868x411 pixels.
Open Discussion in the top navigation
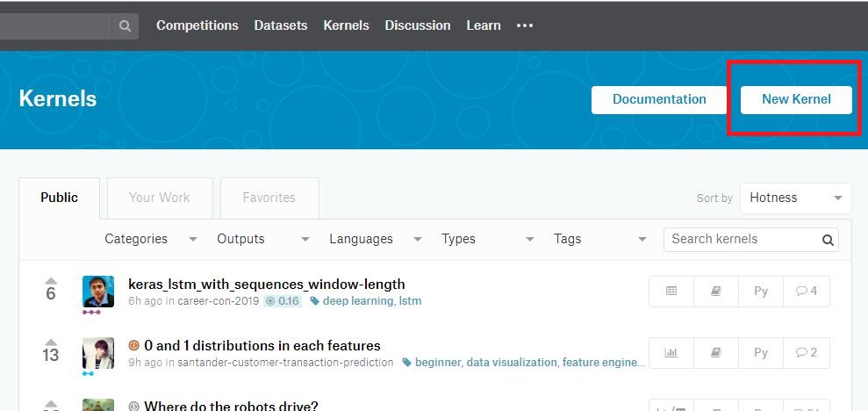(418, 25)
